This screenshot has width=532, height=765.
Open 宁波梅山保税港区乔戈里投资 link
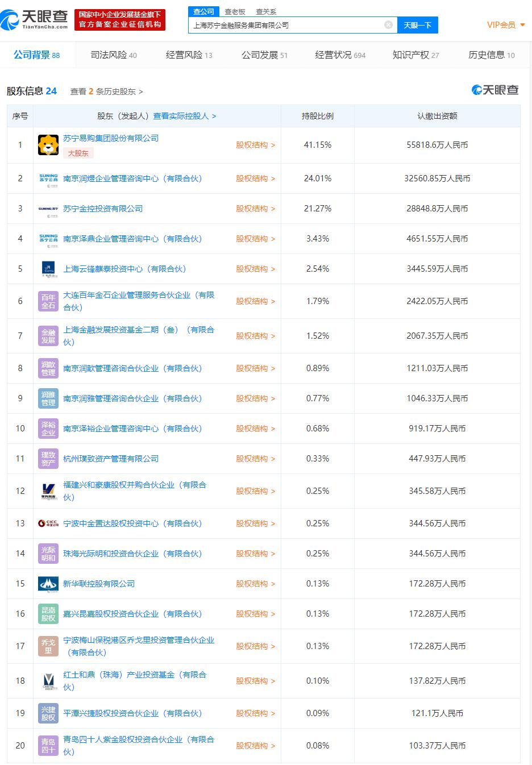tap(139, 646)
